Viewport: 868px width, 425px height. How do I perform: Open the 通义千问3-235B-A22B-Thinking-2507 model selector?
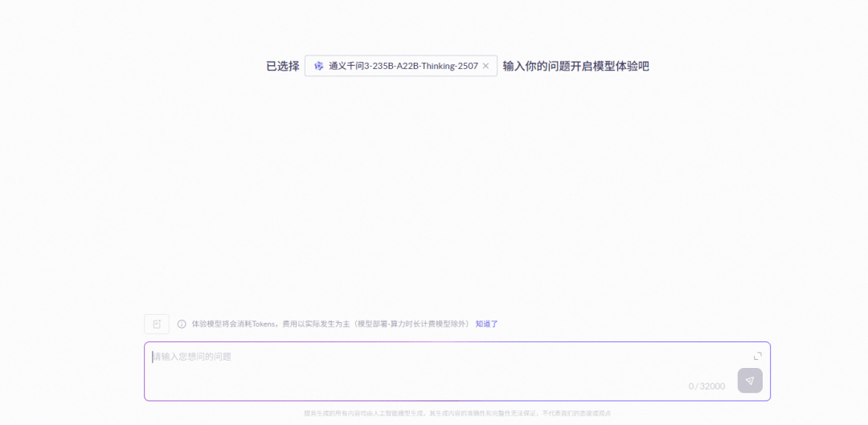403,66
